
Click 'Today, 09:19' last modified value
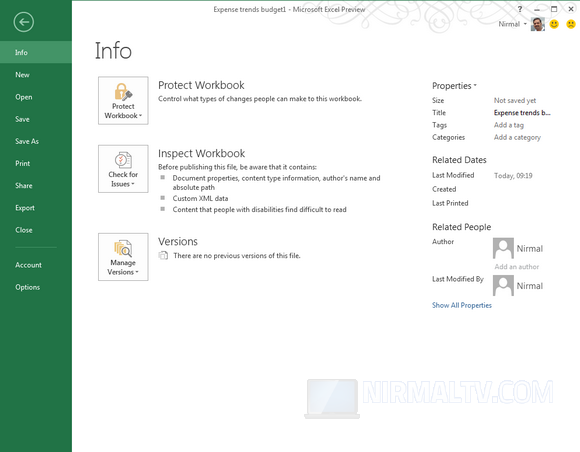[x=513, y=176]
